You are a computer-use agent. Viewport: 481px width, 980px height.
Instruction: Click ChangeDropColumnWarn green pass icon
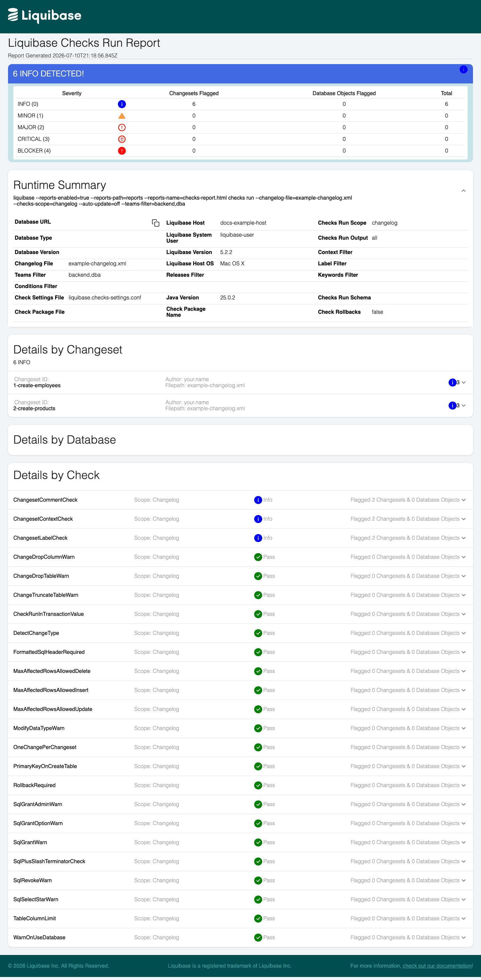click(x=258, y=557)
